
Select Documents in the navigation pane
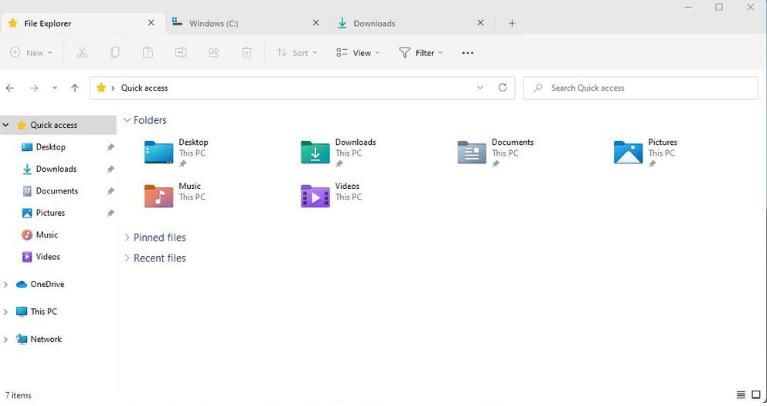tap(57, 191)
